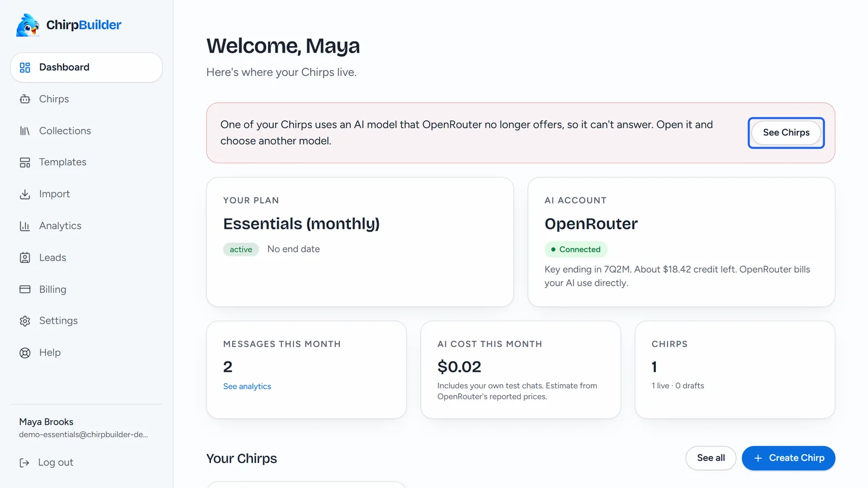Click the Dashboard grid icon
Image resolution: width=868 pixels, height=488 pixels.
25,67
